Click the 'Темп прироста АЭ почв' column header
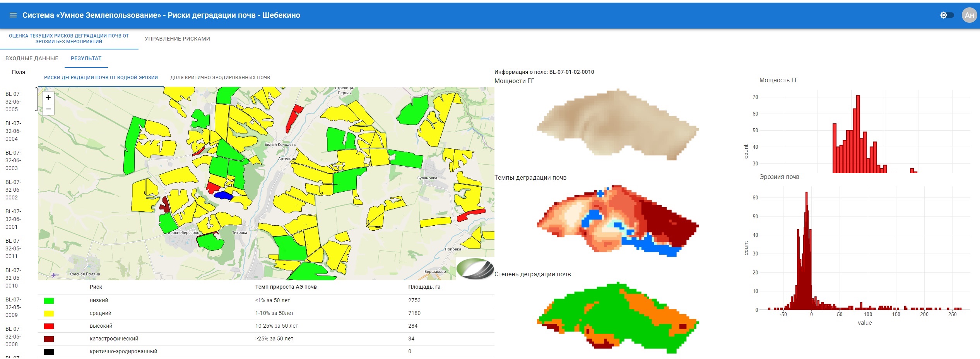980x359 pixels. coord(286,287)
